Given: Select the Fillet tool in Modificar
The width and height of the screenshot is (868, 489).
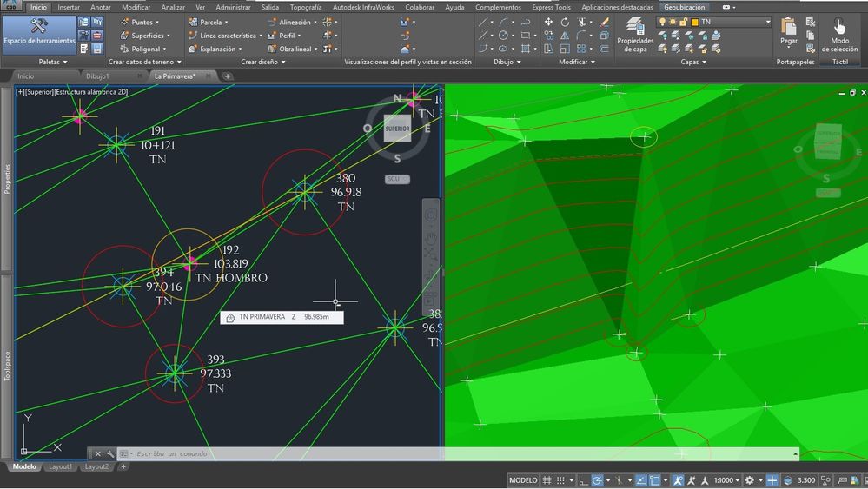Looking at the screenshot, I should pos(580,36).
